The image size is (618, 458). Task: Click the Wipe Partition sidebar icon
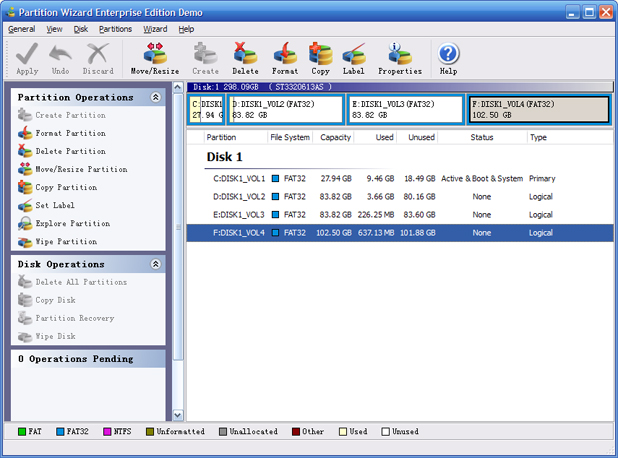(25, 242)
